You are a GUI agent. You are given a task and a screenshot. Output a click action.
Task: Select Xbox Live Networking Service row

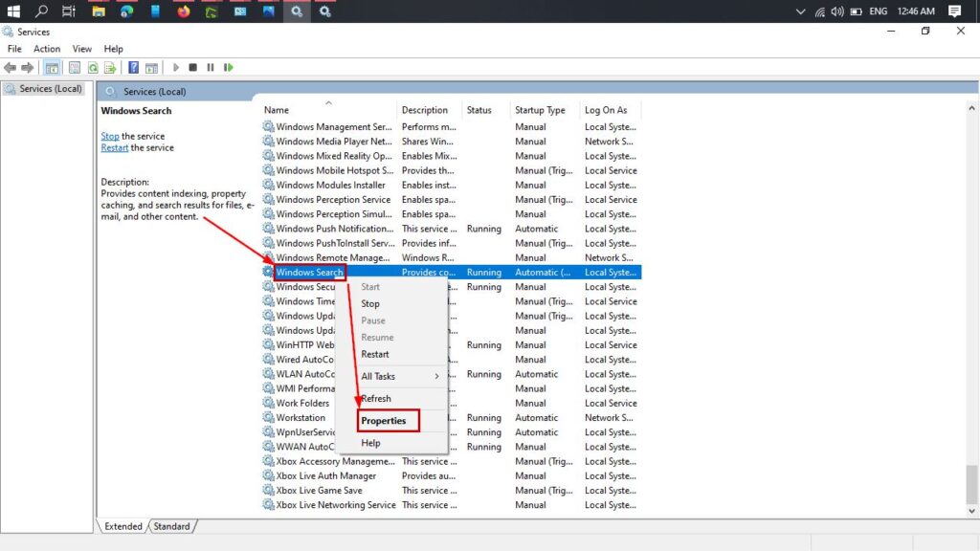(x=452, y=505)
